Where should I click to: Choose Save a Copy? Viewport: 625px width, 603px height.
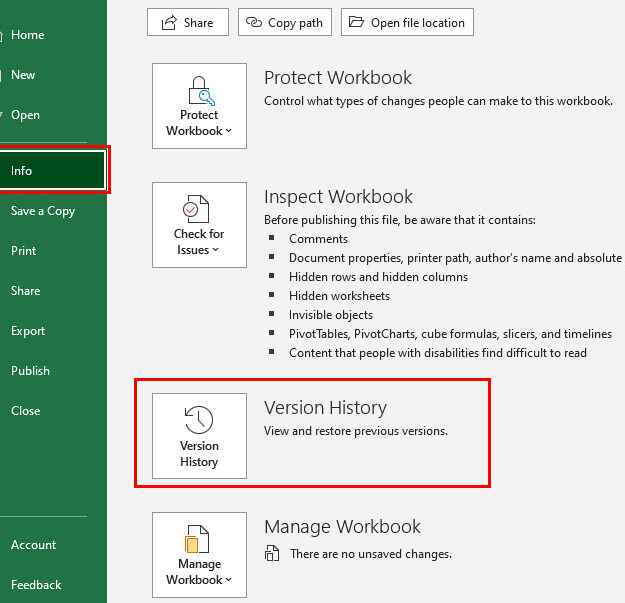click(x=43, y=211)
